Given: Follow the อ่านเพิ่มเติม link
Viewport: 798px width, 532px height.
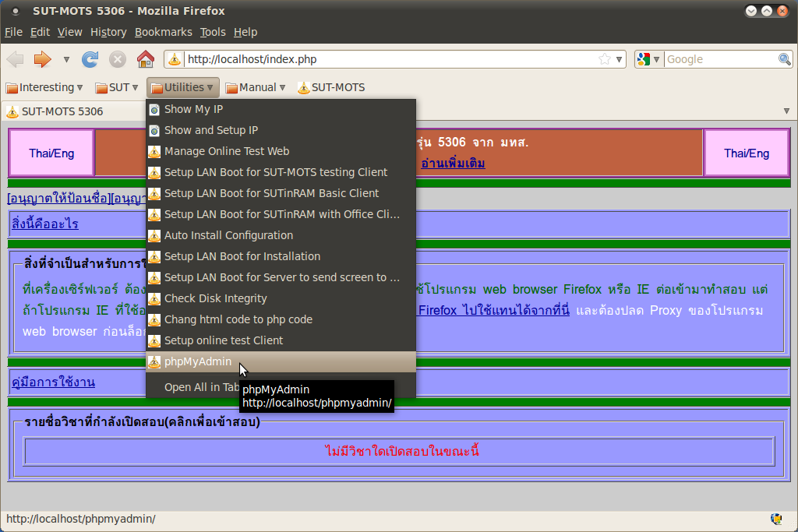Looking at the screenshot, I should [453, 163].
